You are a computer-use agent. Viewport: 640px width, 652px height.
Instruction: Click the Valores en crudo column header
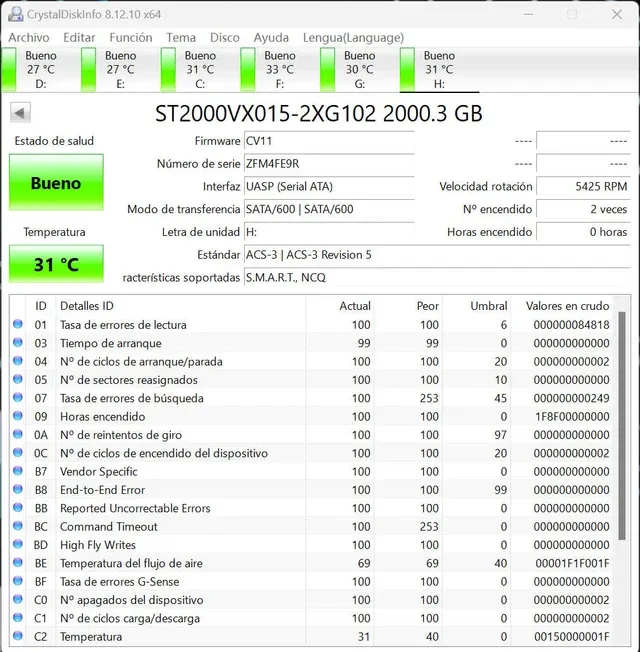(562, 306)
